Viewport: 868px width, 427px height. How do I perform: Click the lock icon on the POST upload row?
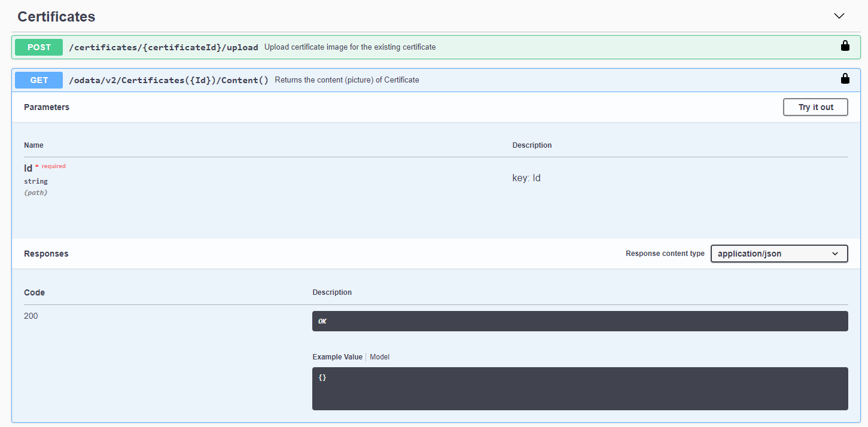click(x=845, y=46)
